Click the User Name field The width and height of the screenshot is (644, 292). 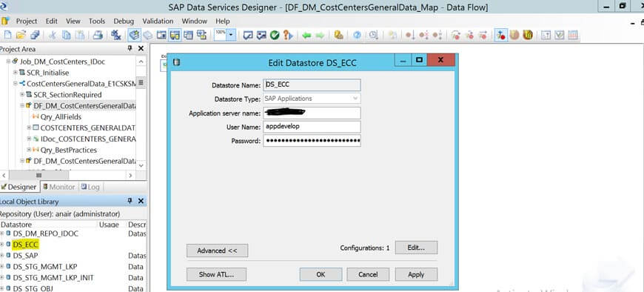pyautogui.click(x=312, y=127)
